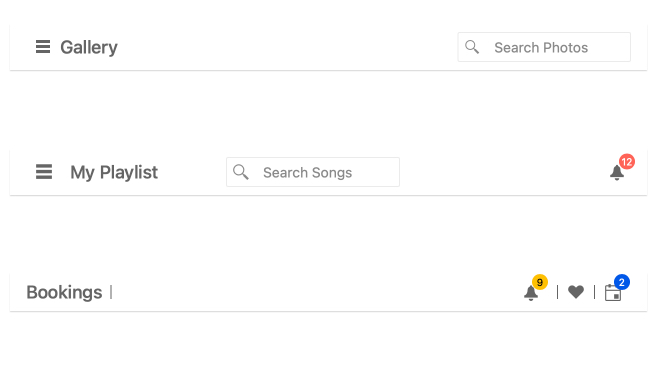
Task: Open the Gallery hamburger menu
Action: [x=43, y=47]
